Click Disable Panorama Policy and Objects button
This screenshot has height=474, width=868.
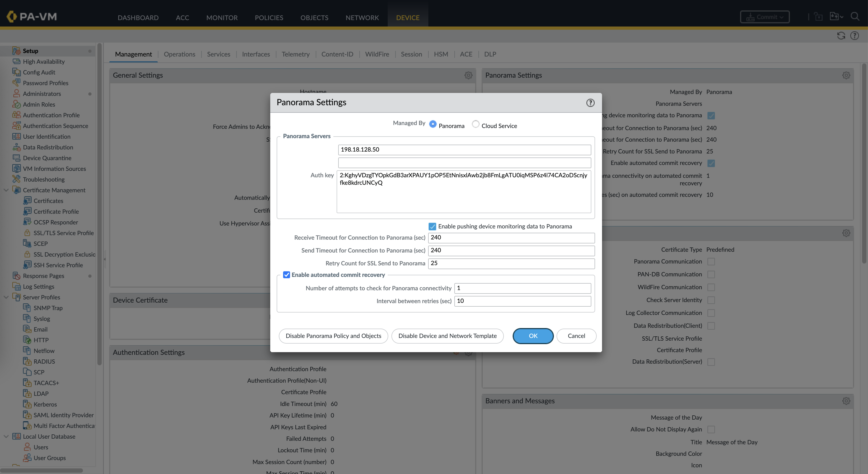point(333,336)
